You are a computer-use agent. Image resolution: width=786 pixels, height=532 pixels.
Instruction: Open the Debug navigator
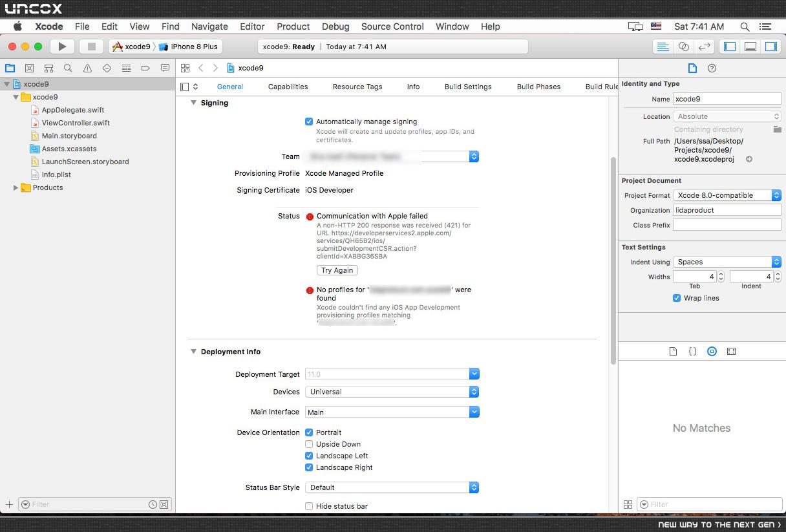click(x=126, y=68)
